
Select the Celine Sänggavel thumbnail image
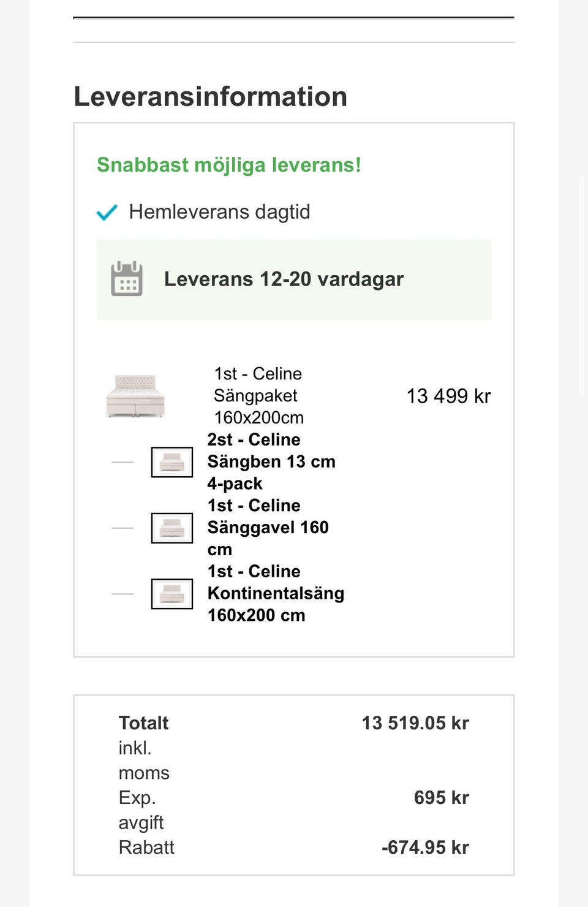(x=172, y=528)
